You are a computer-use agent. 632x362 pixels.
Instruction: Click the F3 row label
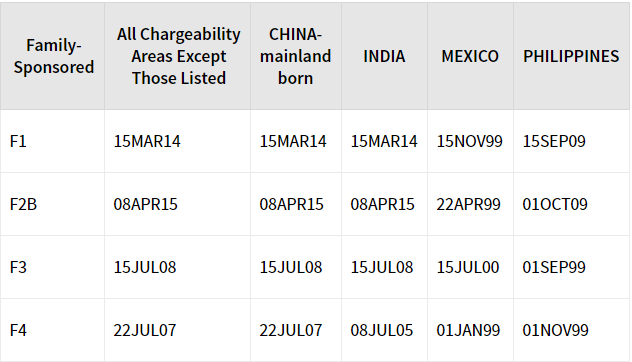[18, 267]
